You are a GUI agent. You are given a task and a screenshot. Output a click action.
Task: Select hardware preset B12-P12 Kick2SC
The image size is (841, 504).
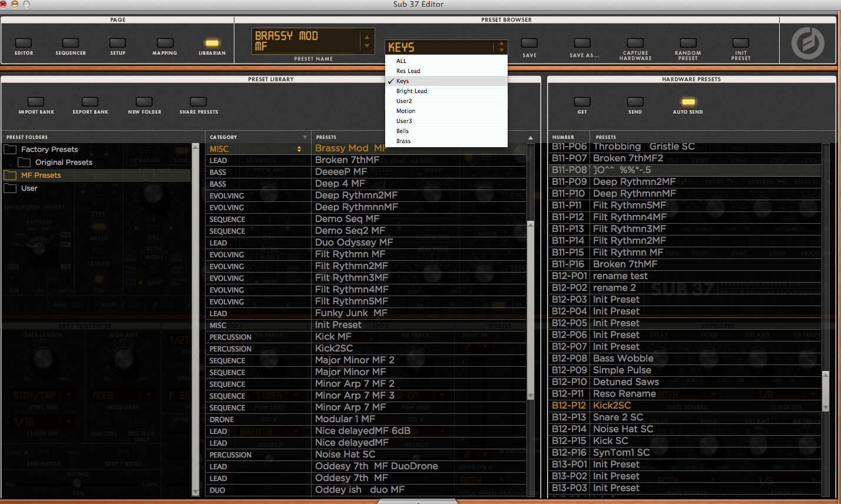click(685, 406)
